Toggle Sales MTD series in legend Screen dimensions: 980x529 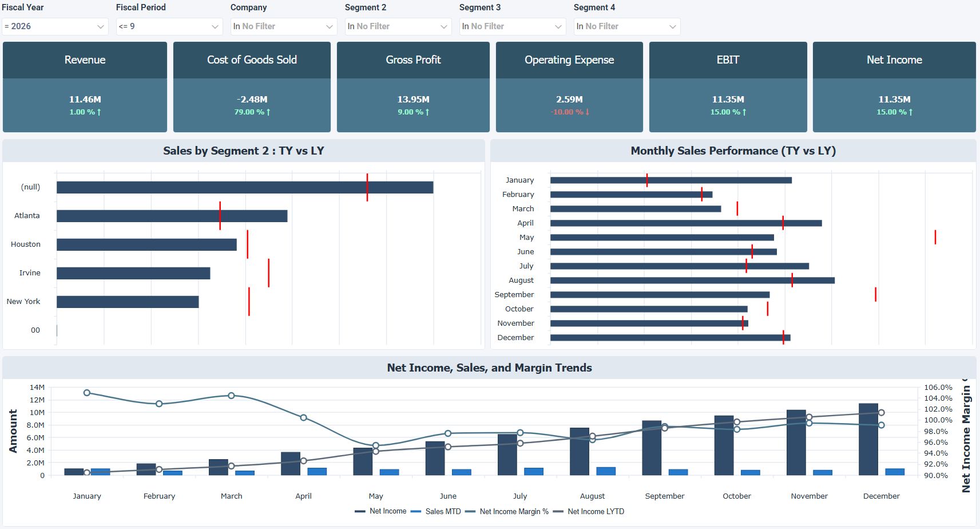pos(436,511)
